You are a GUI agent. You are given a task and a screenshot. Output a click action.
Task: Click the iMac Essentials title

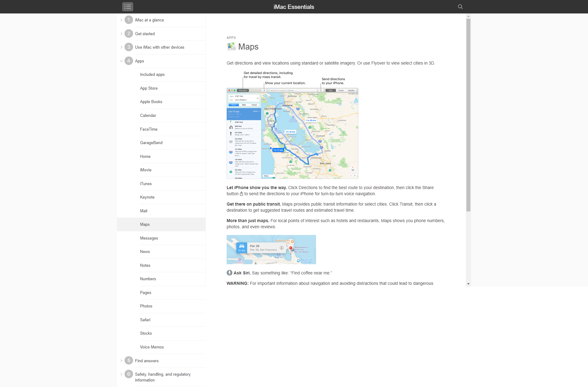pyautogui.click(x=294, y=7)
